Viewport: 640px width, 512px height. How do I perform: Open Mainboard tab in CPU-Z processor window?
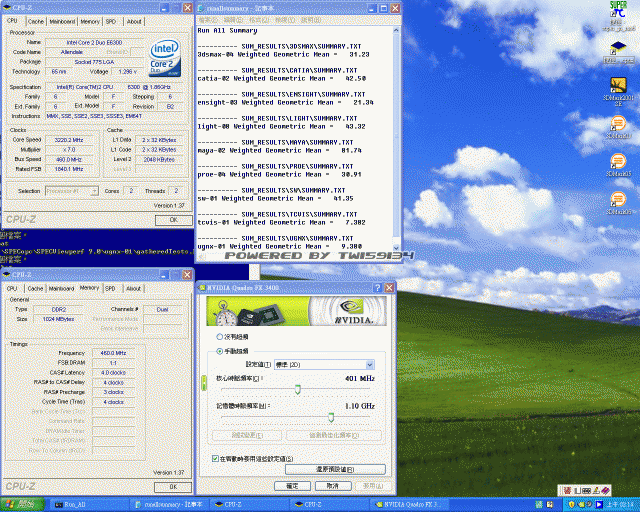click(x=62, y=21)
